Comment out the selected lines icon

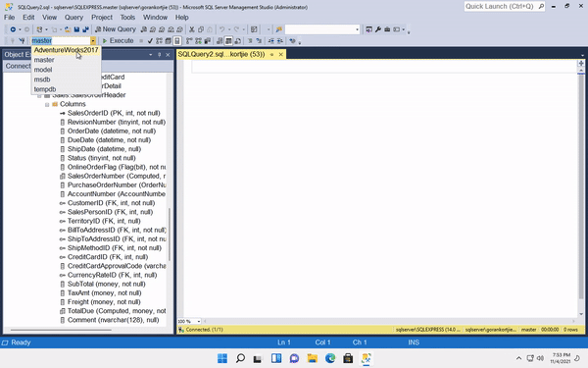[250, 40]
